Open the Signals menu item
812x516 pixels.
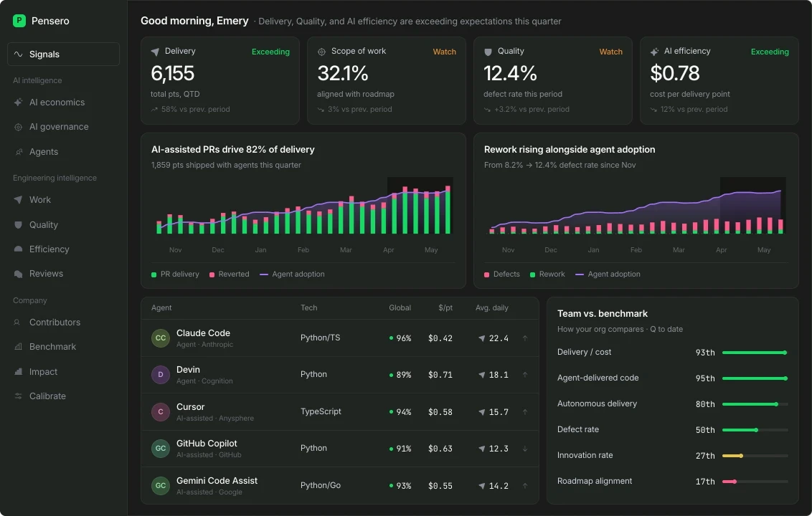point(64,54)
